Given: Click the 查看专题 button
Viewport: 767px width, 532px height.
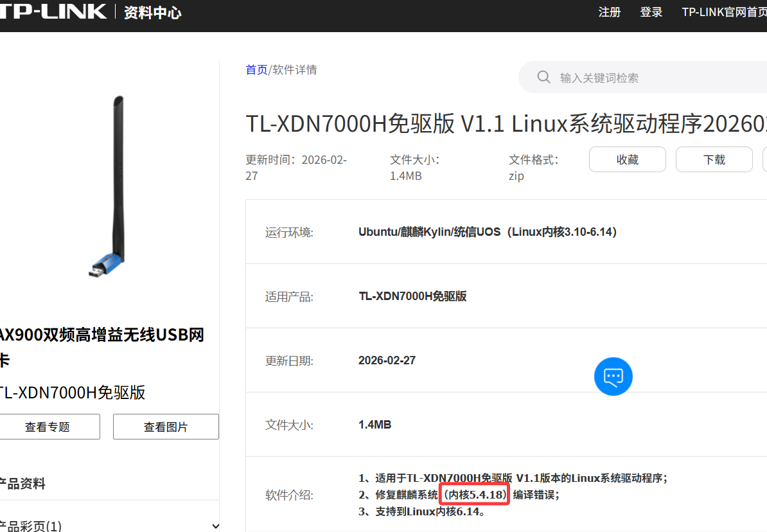Looking at the screenshot, I should click(48, 427).
